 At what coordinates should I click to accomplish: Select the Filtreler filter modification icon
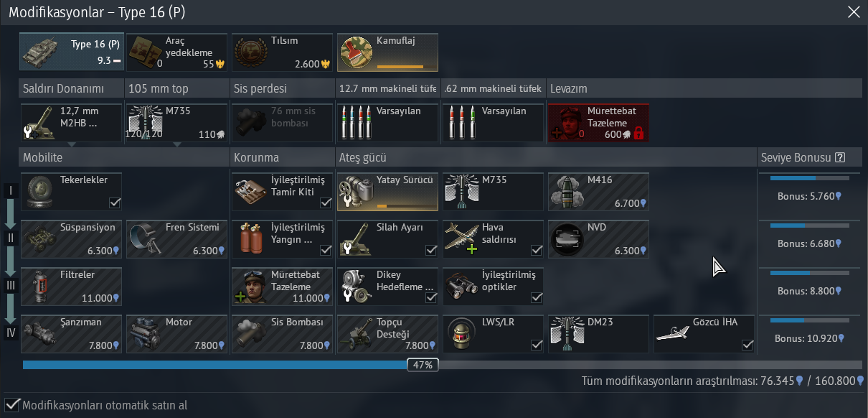[39, 286]
